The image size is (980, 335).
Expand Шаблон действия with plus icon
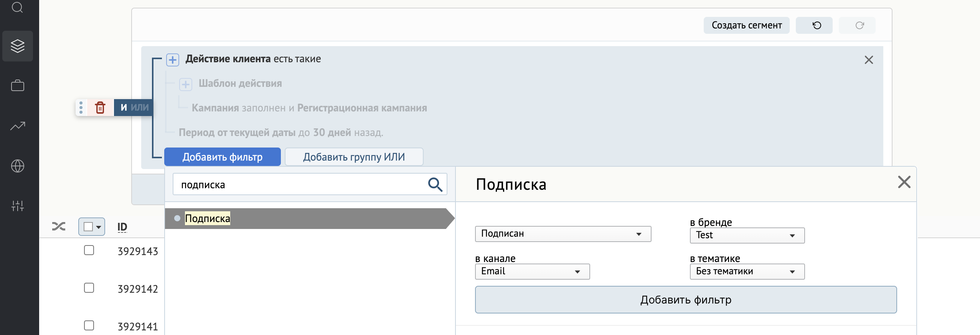click(186, 85)
